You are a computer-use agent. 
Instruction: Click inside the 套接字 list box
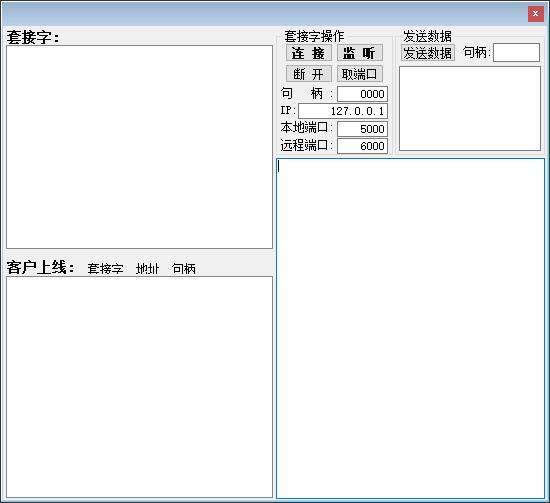point(139,147)
